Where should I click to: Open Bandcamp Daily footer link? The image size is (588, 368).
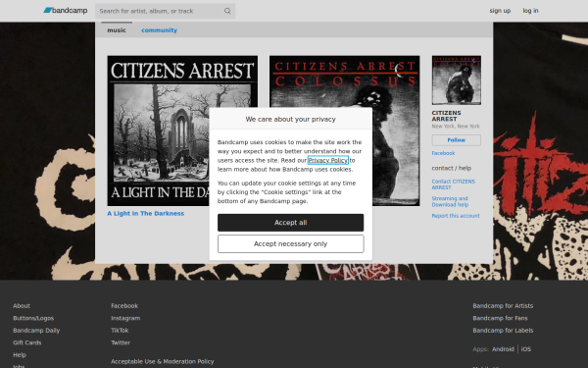(x=36, y=331)
